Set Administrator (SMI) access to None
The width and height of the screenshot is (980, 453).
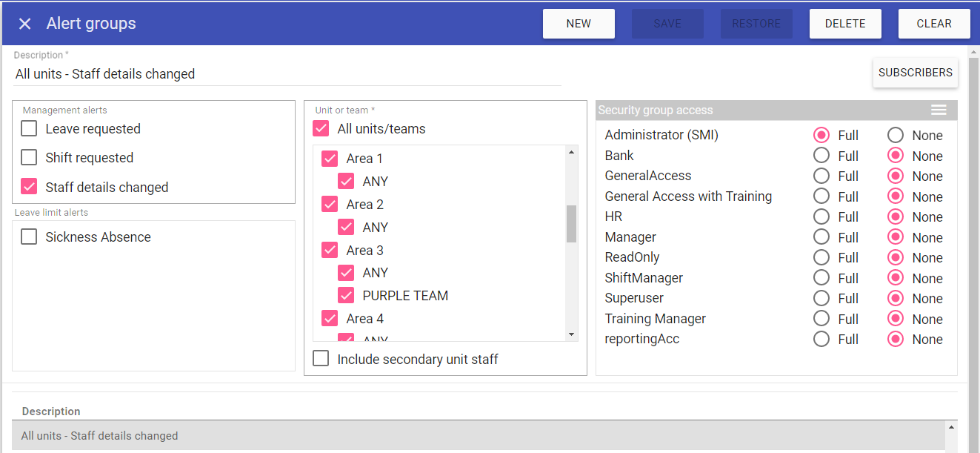pos(896,135)
